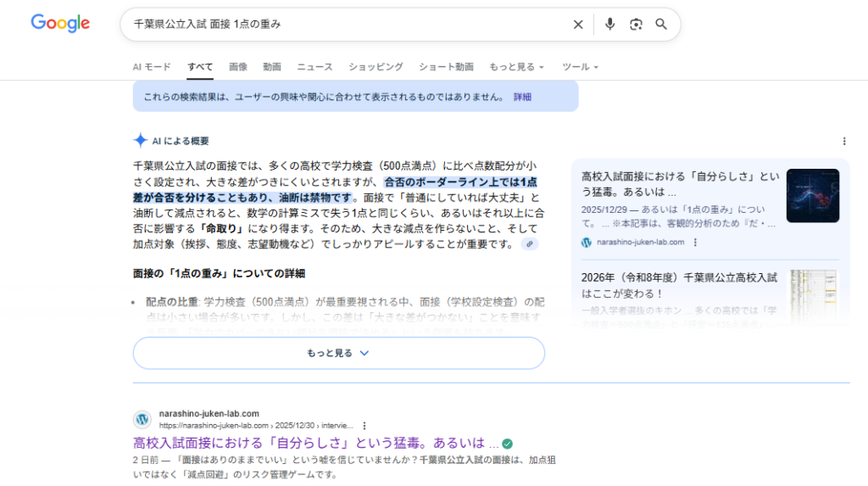Viewport: 868px width, 486px height.
Task: Expand AI overview with もっと見る button
Action: pos(338,353)
